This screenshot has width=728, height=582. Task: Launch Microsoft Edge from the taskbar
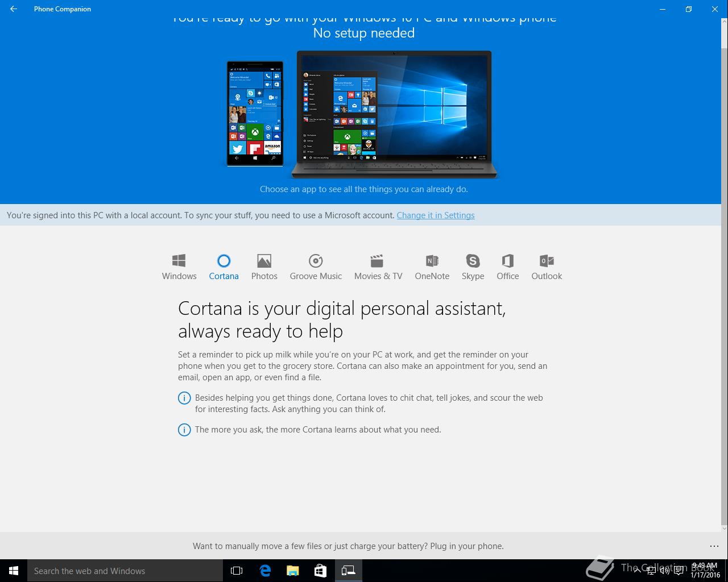click(x=265, y=571)
